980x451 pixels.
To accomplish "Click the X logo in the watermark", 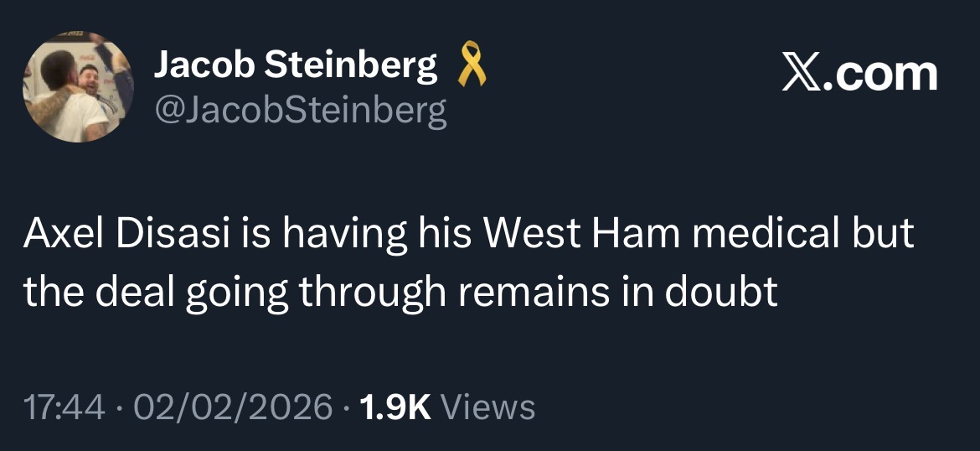I will pos(802,74).
